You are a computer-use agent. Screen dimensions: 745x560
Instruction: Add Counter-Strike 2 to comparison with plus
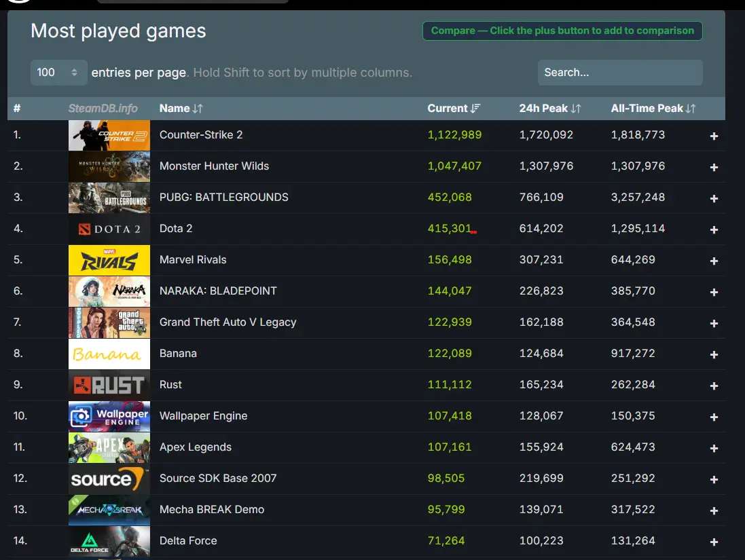(x=714, y=136)
